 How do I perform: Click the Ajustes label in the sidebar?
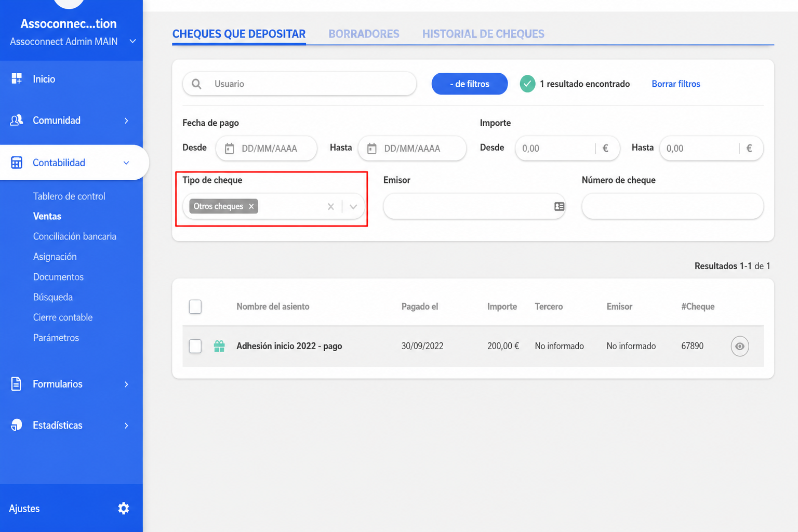pos(24,508)
